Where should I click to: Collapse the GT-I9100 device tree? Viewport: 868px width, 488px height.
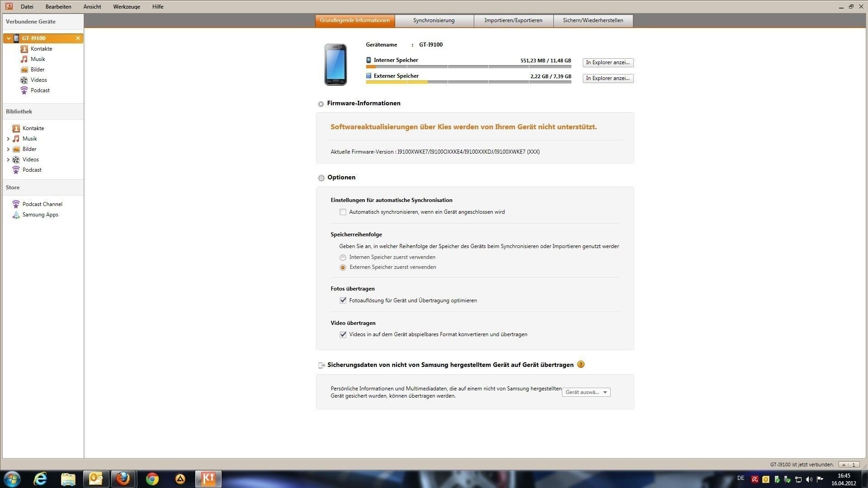coord(9,38)
